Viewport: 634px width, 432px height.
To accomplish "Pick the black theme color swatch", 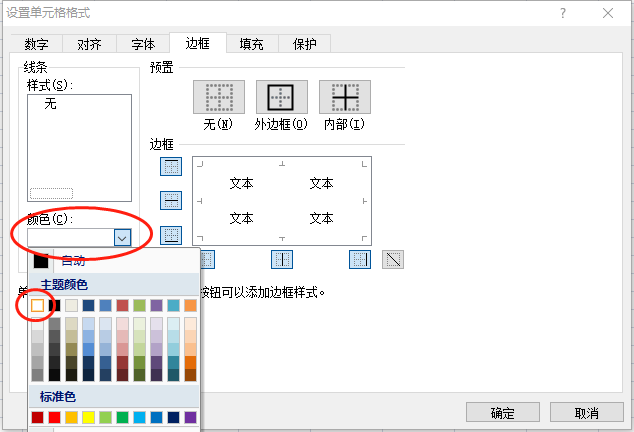I will 55,305.
